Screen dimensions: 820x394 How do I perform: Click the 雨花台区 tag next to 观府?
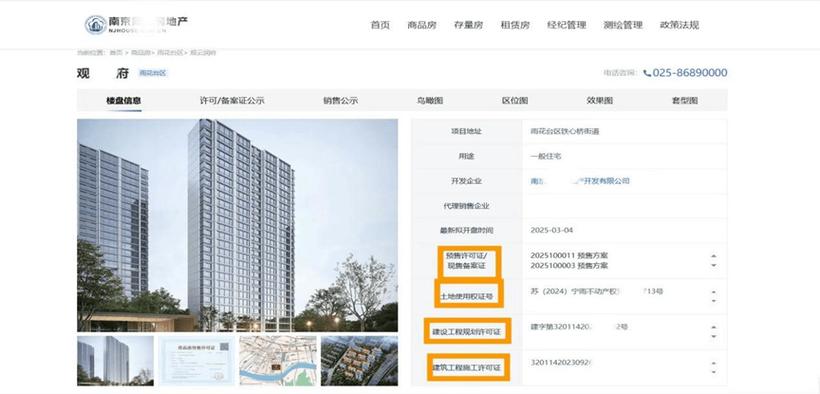(x=153, y=73)
